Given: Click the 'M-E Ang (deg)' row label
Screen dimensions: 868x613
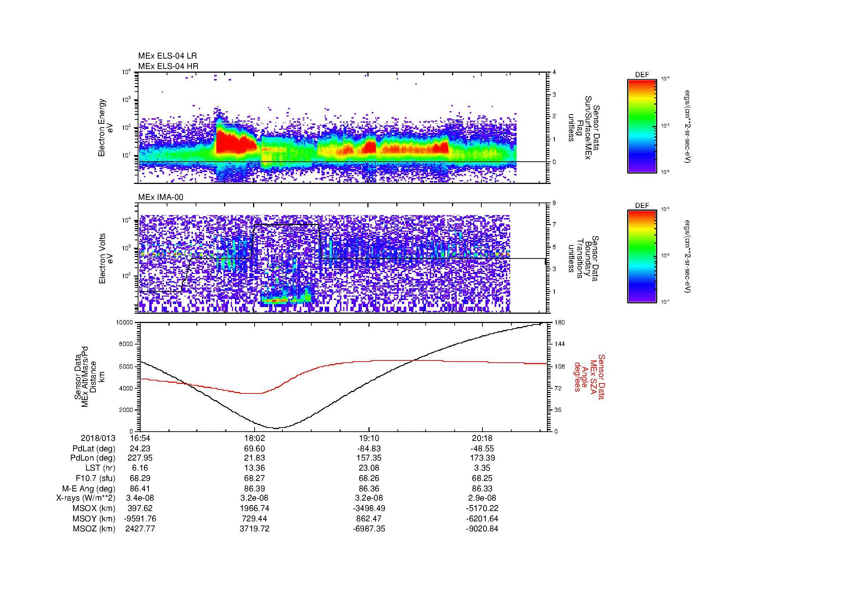Looking at the screenshot, I should [x=89, y=489].
